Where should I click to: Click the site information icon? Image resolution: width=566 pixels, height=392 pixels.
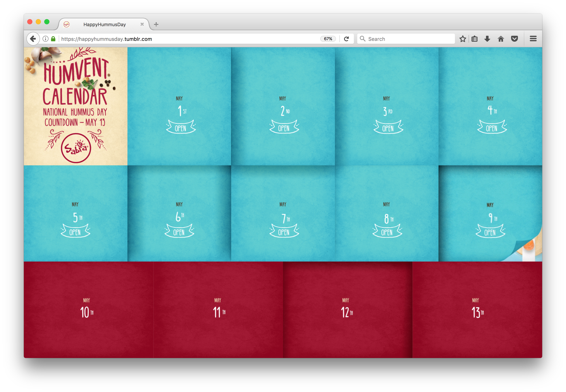point(46,39)
